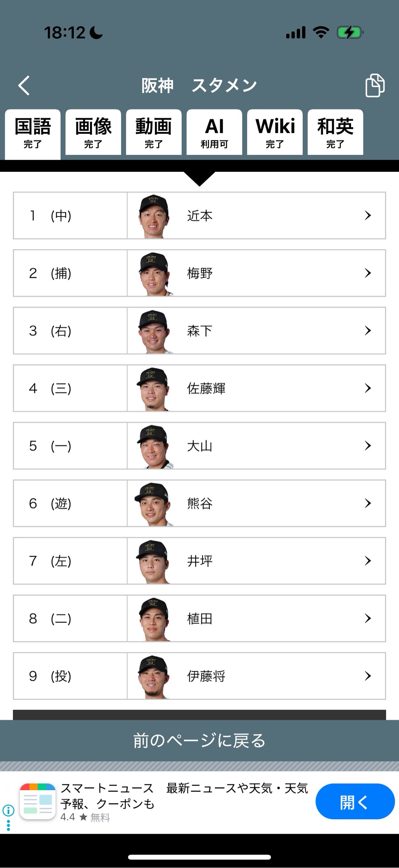Switch to the 国語 tab
The height and width of the screenshot is (868, 399).
33,132
